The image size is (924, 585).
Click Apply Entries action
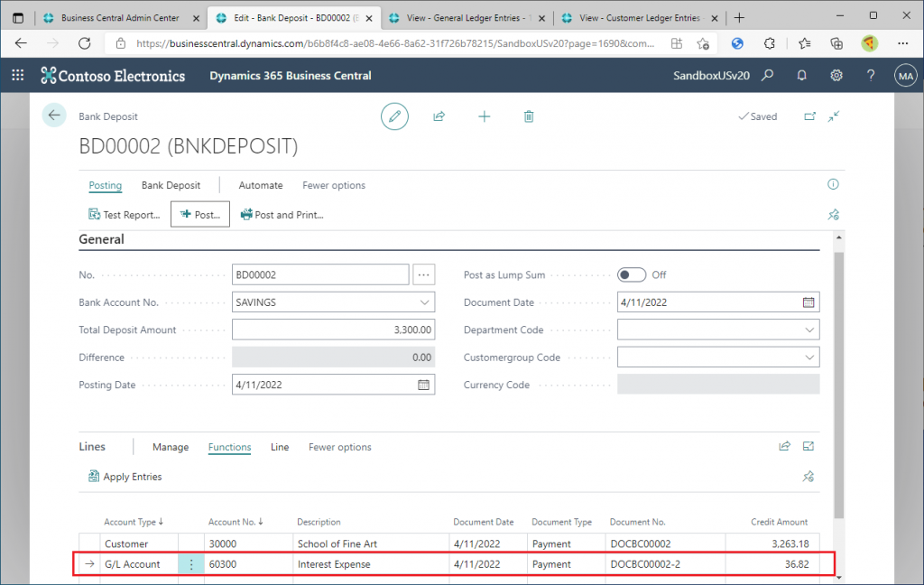(x=125, y=477)
